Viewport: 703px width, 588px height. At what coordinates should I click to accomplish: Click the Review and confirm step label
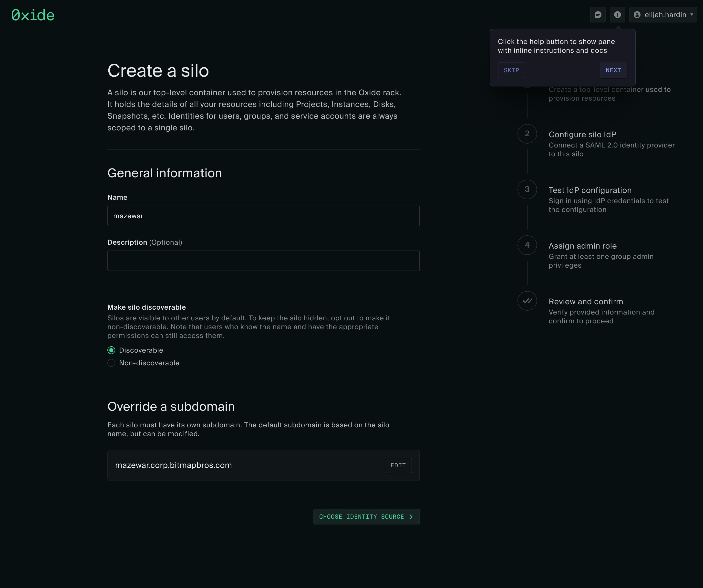[x=586, y=301]
